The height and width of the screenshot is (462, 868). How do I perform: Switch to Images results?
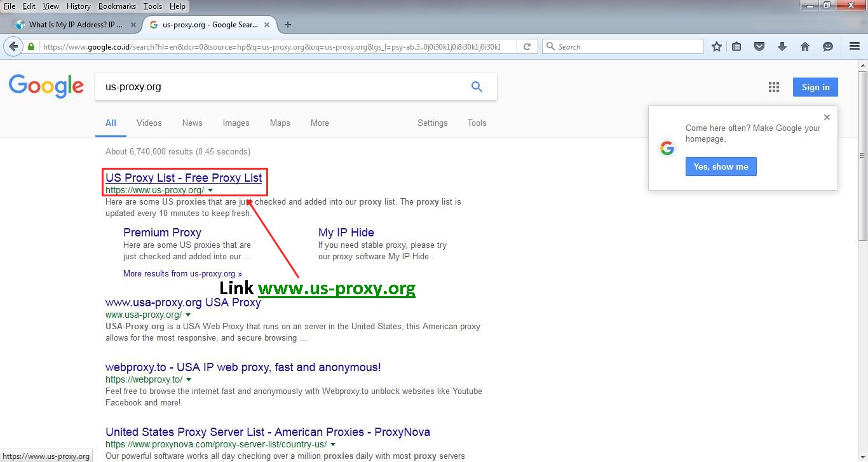(x=236, y=123)
